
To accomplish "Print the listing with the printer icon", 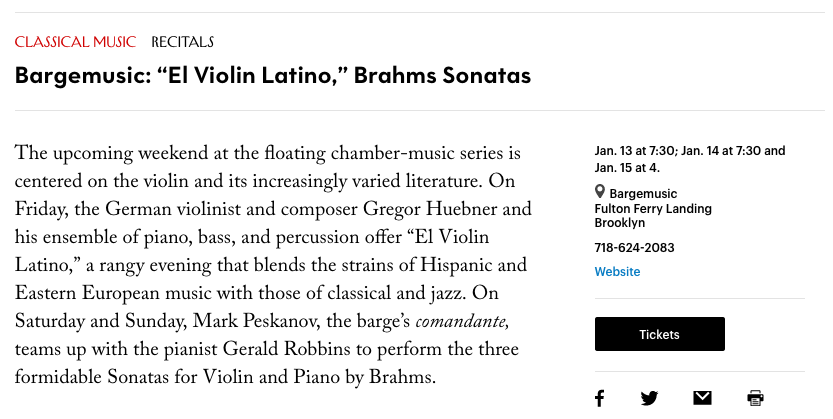I will [x=755, y=398].
